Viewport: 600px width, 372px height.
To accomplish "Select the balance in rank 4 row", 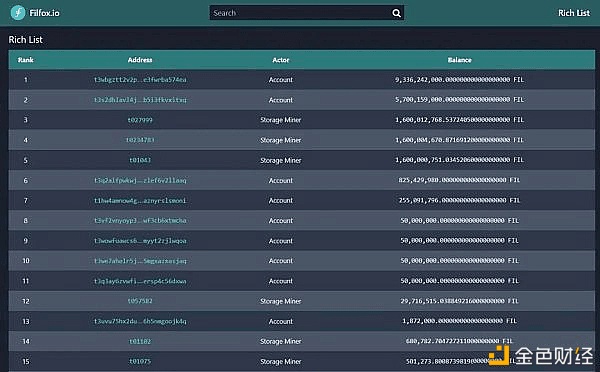I will pyautogui.click(x=460, y=140).
